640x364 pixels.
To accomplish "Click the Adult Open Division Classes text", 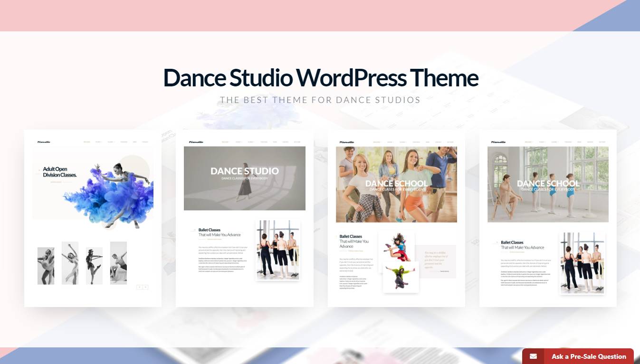I will [60, 172].
